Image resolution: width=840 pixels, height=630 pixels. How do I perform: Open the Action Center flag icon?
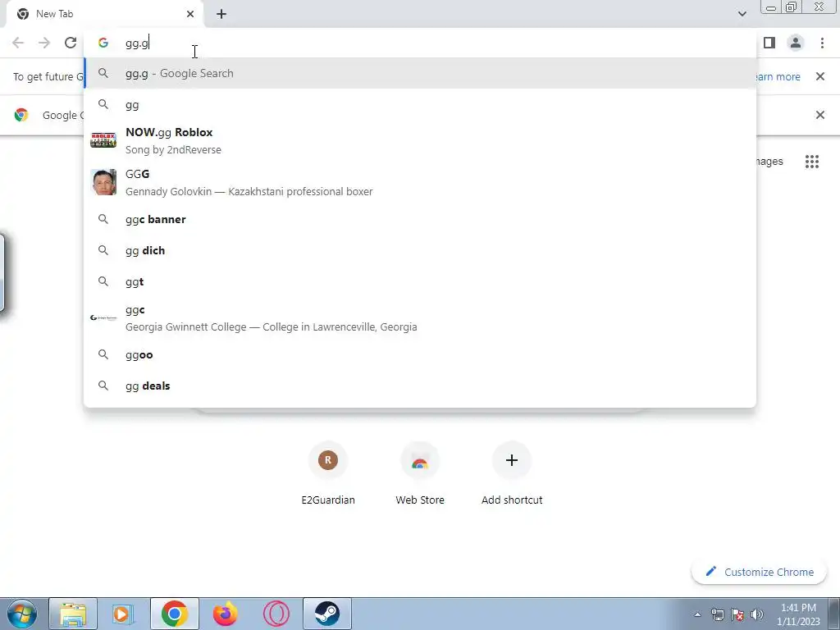[737, 614]
